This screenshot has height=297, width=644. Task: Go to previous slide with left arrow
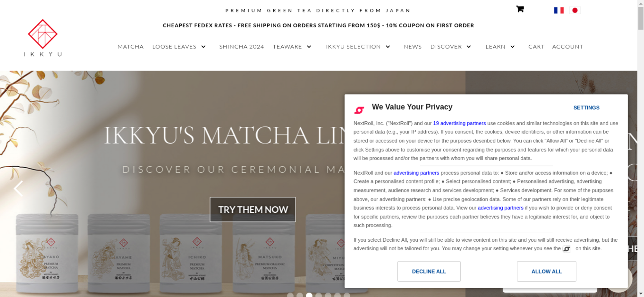[18, 188]
